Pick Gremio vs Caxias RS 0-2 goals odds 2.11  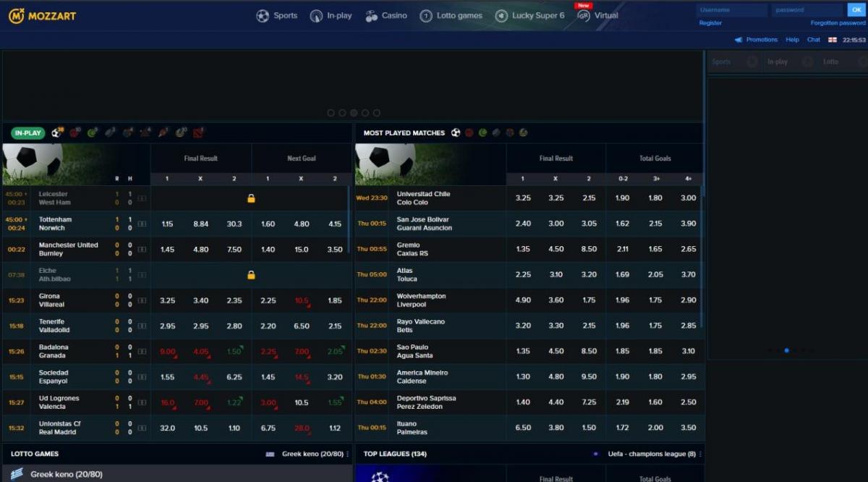(621, 250)
